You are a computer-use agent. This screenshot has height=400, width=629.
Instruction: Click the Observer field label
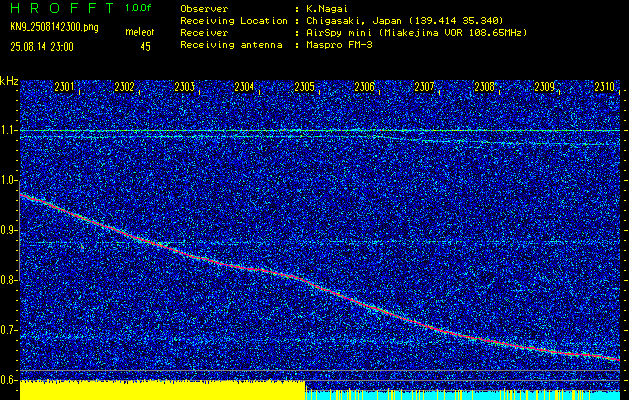click(204, 8)
